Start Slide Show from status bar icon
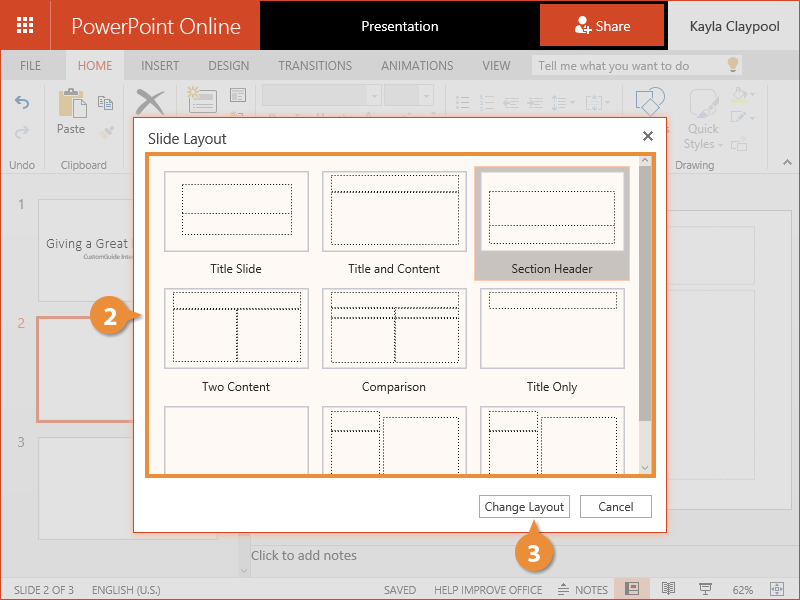Image resolution: width=800 pixels, height=600 pixels. pyautogui.click(x=705, y=589)
